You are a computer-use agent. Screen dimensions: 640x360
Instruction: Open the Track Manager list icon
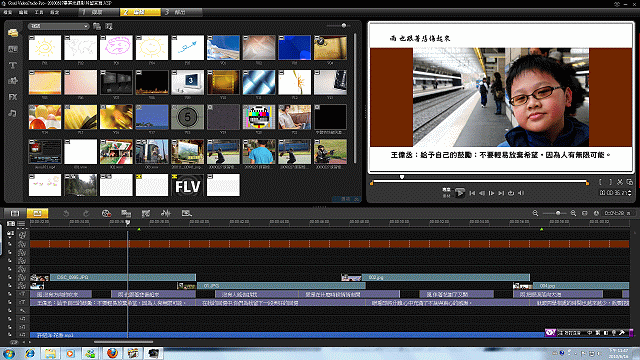21,223
